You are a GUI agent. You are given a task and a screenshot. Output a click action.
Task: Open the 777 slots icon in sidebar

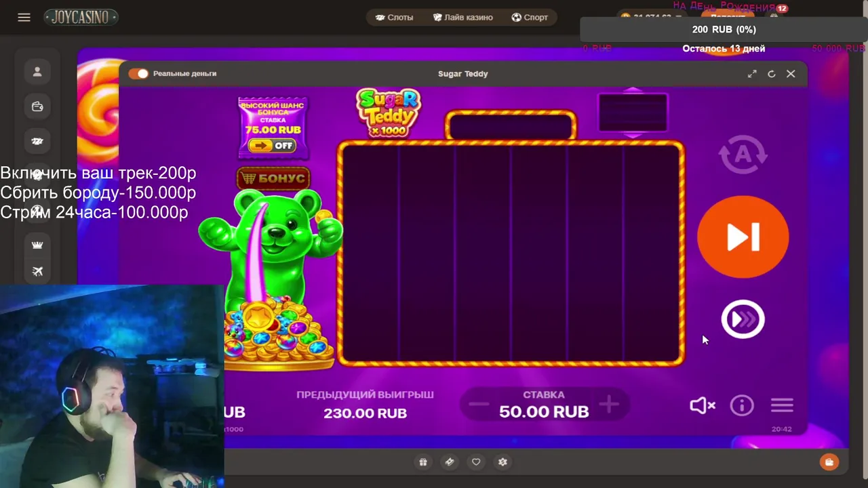[37, 141]
